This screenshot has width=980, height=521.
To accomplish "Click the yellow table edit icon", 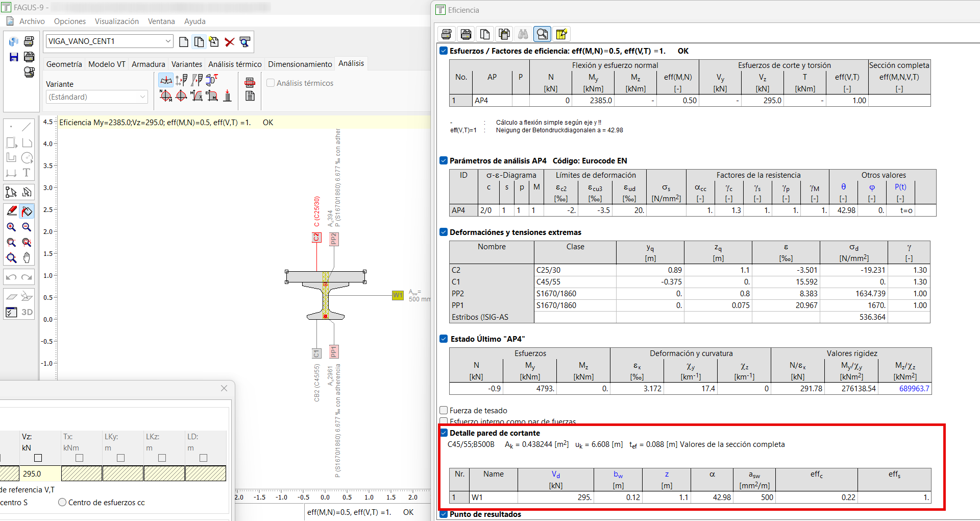I will pos(561,34).
